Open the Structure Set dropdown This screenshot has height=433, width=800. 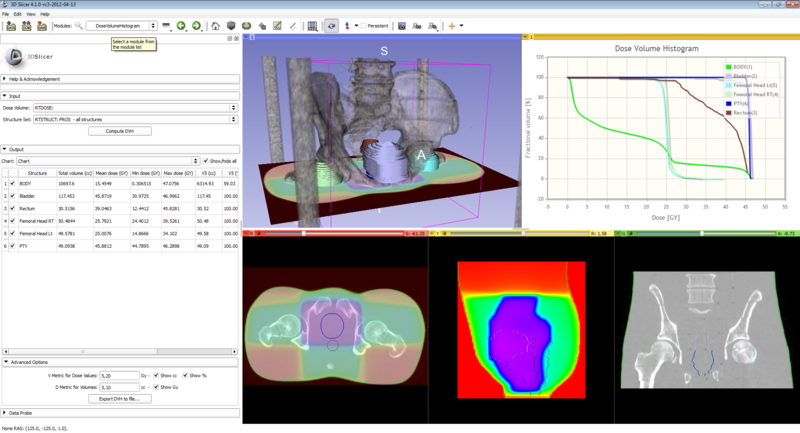pyautogui.click(x=135, y=119)
